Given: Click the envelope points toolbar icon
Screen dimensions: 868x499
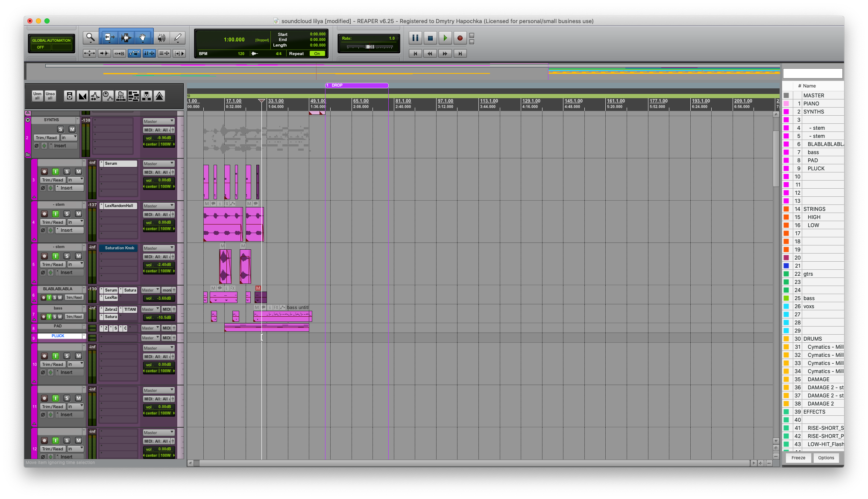Looking at the screenshot, I should [134, 53].
